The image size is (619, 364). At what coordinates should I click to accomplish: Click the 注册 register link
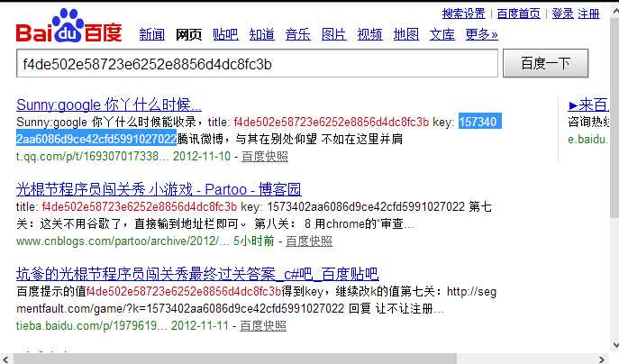tap(588, 14)
